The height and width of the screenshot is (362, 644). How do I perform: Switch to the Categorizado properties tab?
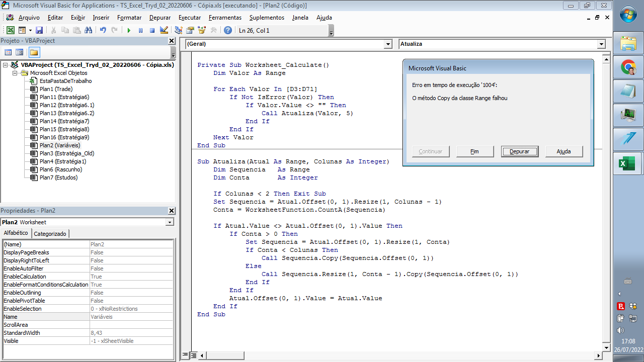(x=50, y=234)
